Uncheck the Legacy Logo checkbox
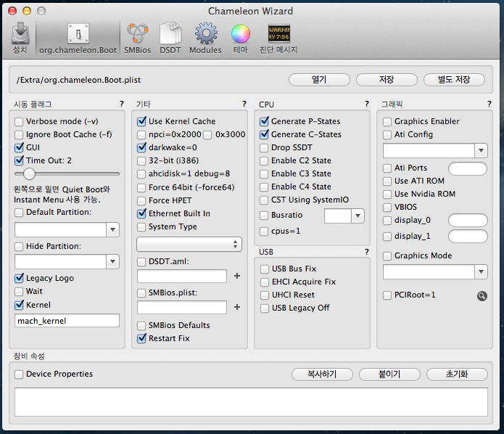The width and height of the screenshot is (504, 434). [x=19, y=278]
